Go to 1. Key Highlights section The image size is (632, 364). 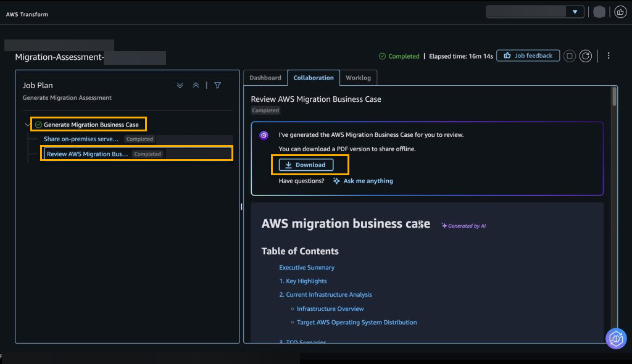303,281
